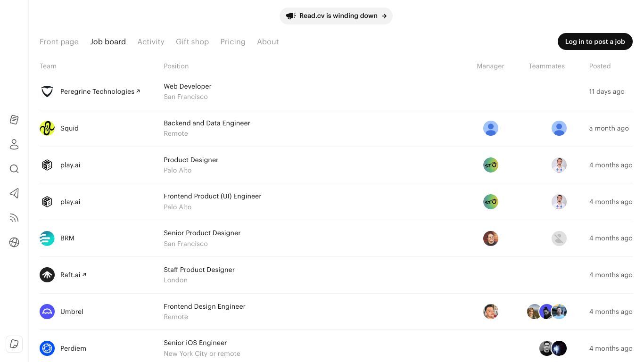The width and height of the screenshot is (644, 362).
Task: Click the Umbrel purple team logo
Action: pyautogui.click(x=47, y=312)
